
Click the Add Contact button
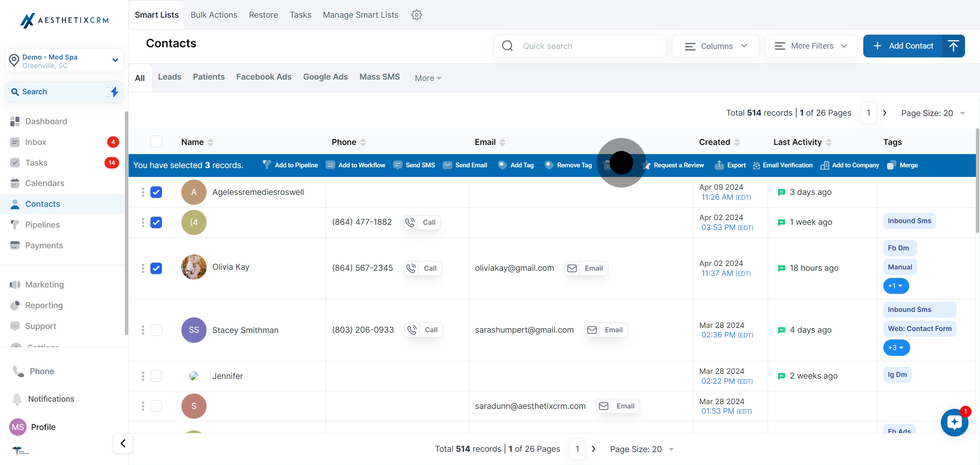coord(903,46)
